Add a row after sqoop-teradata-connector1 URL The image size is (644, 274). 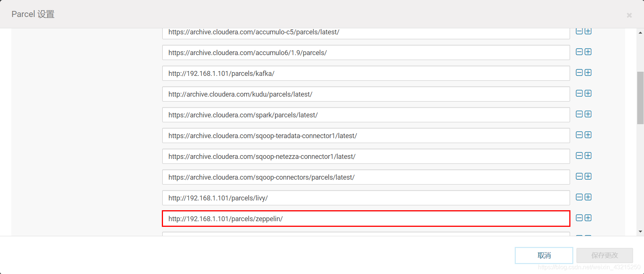(588, 135)
